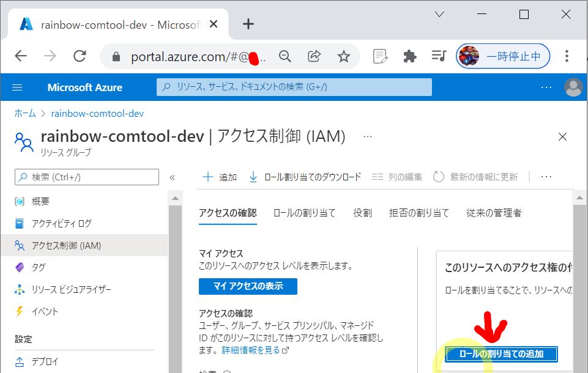588x373 pixels.
Task: Click the ロールの割り当ての追加 button
Action: (x=501, y=353)
